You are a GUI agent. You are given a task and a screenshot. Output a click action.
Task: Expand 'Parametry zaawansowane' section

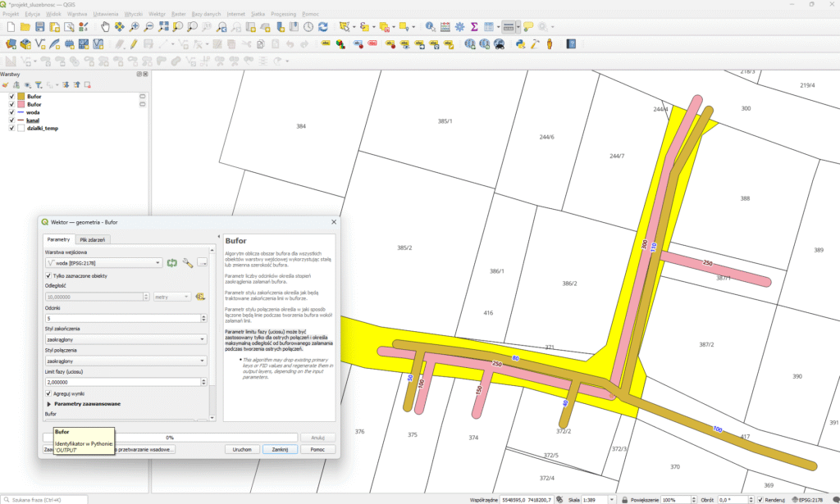pos(49,404)
